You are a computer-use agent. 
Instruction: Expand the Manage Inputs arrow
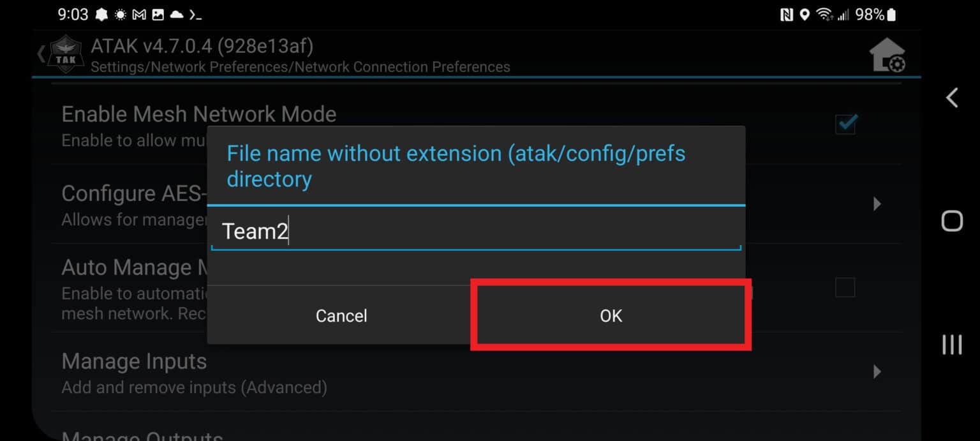877,371
